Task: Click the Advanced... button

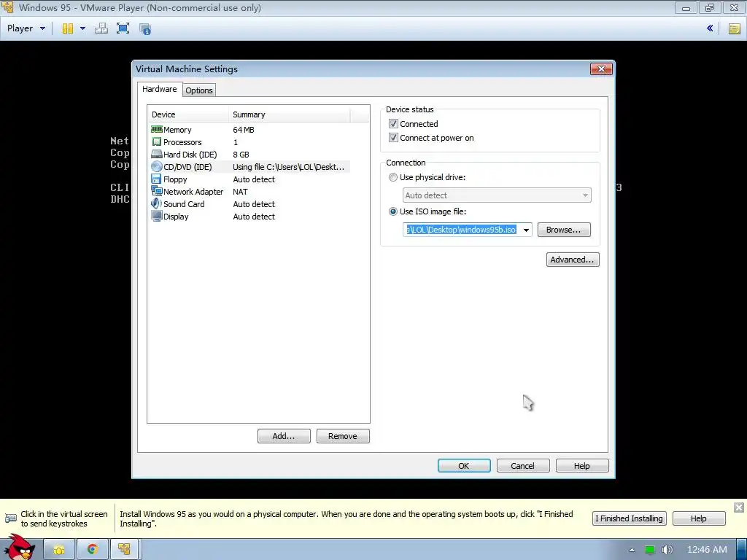Action: [x=573, y=260]
